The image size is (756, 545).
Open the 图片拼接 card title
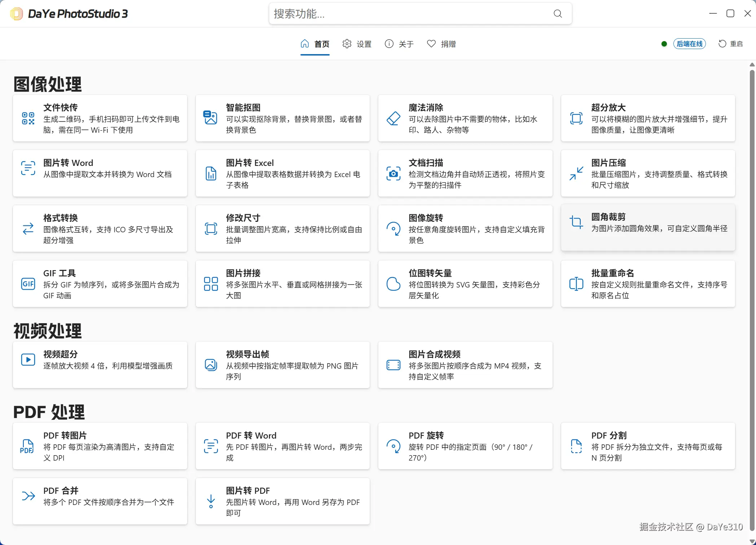click(243, 273)
